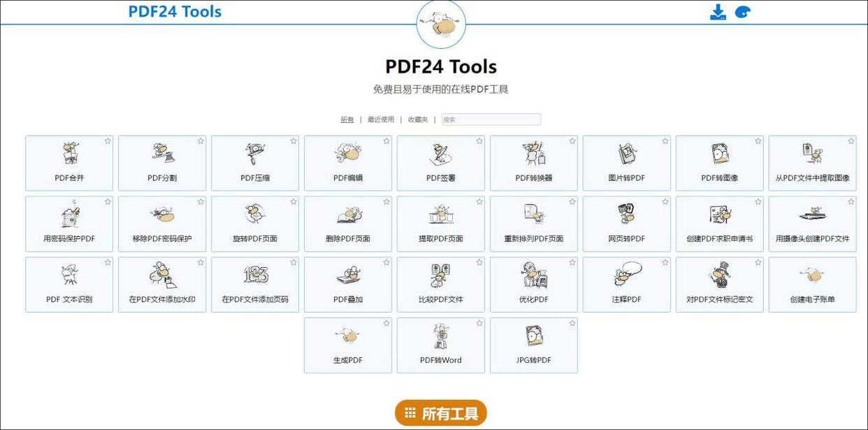Toggle favorite star on PDF叠加
Image resolution: width=868 pixels, height=430 pixels.
(386, 263)
